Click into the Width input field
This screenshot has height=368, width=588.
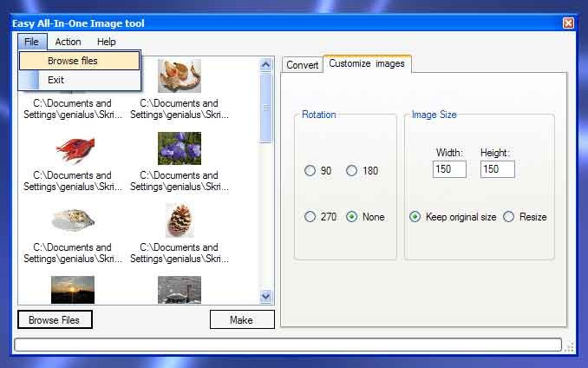click(x=449, y=169)
